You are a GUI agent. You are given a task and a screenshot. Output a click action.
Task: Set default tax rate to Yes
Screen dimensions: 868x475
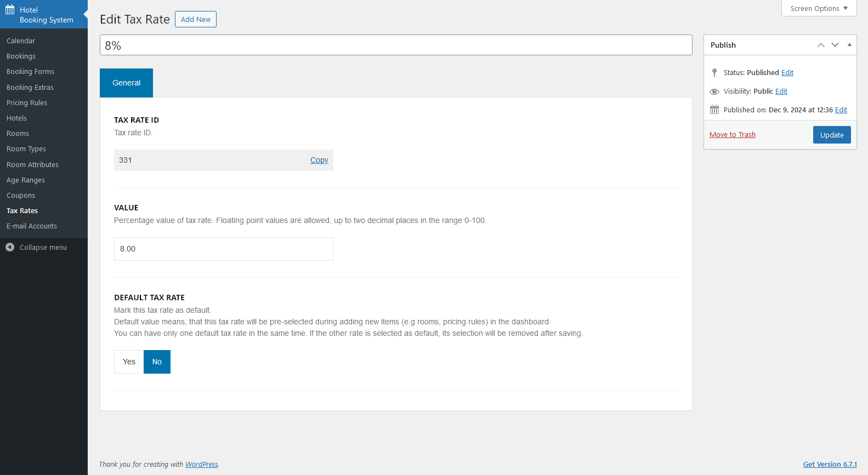(x=129, y=362)
